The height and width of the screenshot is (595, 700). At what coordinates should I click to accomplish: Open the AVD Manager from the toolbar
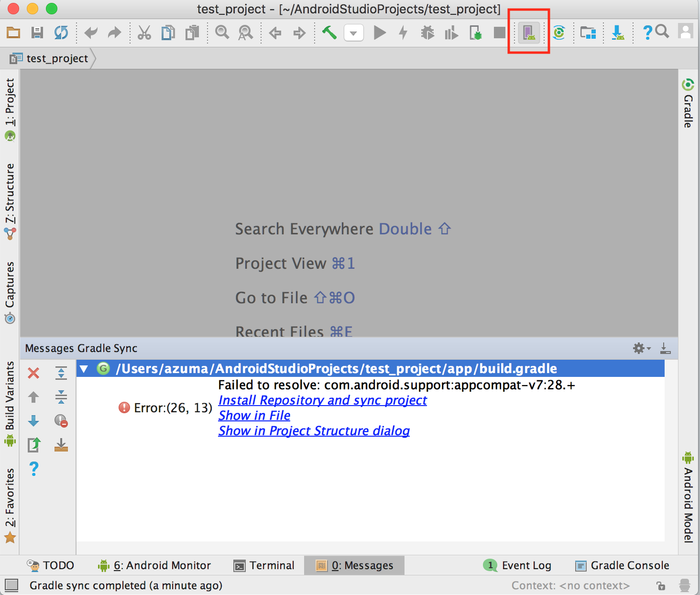[528, 33]
